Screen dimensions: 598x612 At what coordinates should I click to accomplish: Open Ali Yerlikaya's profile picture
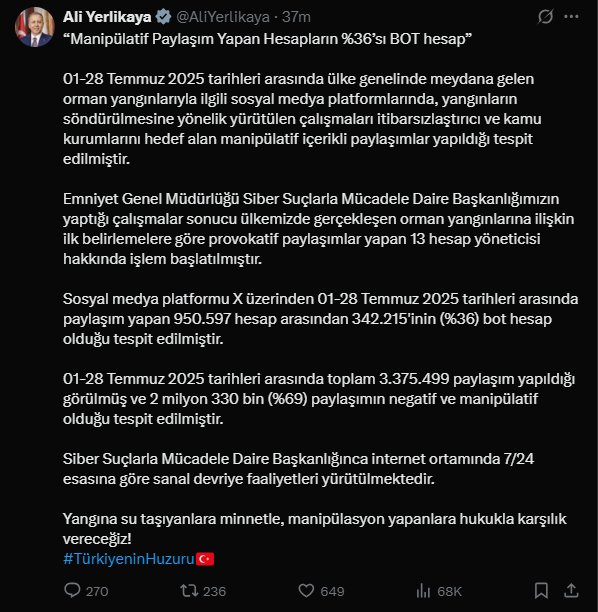pyautogui.click(x=35, y=27)
